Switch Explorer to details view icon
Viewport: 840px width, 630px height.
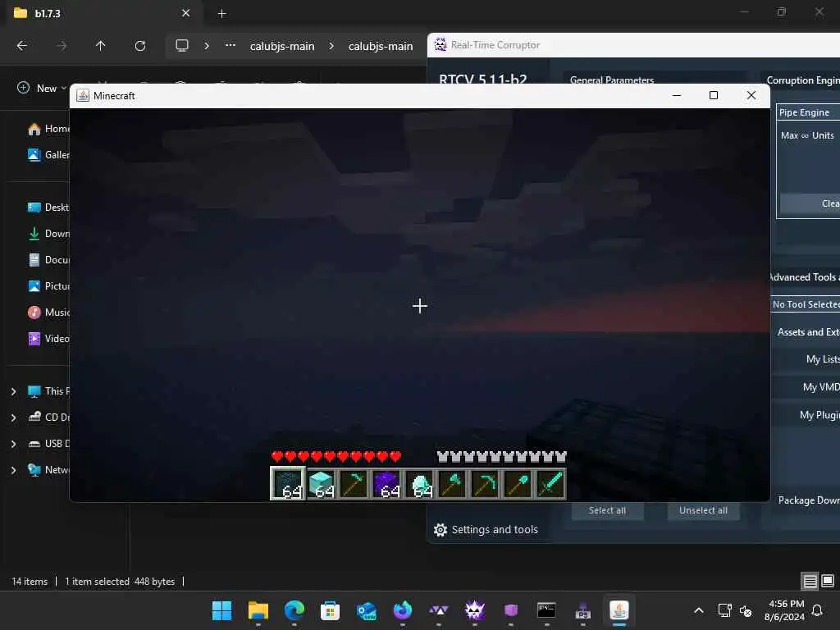(x=810, y=582)
